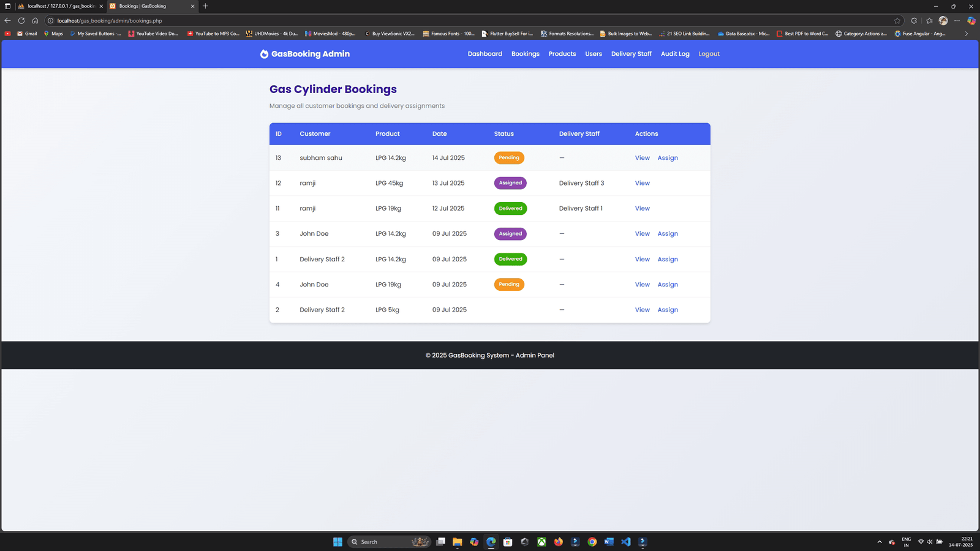Open Visual Studio Code from the taskbar

[x=625, y=542]
